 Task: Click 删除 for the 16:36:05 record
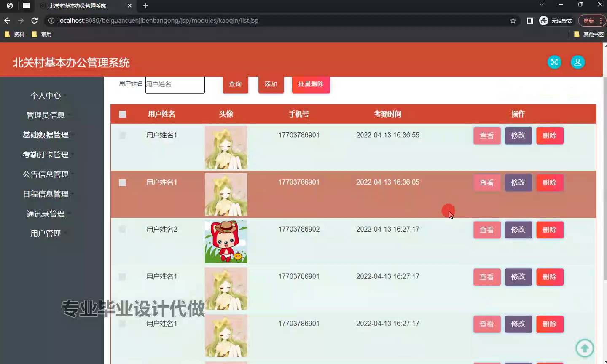[x=550, y=183]
